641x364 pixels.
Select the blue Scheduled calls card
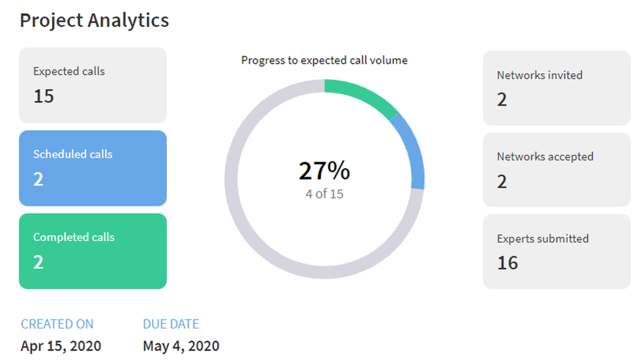[x=93, y=168]
